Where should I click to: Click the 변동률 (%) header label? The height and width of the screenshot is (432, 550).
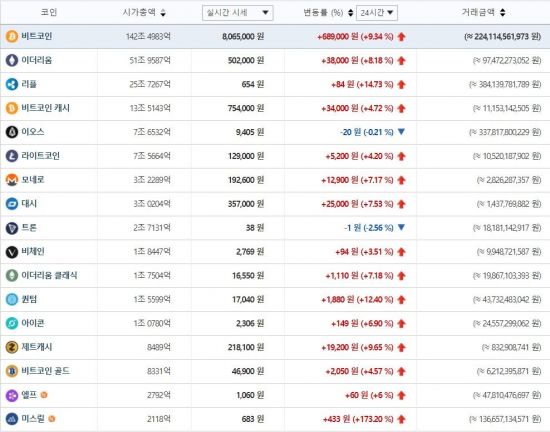(323, 13)
